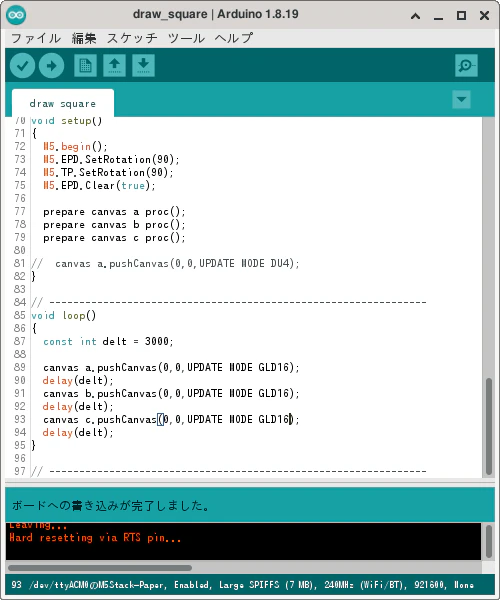The image size is (500, 600).
Task: Click the closing brace on line 82
Action: click(x=34, y=277)
